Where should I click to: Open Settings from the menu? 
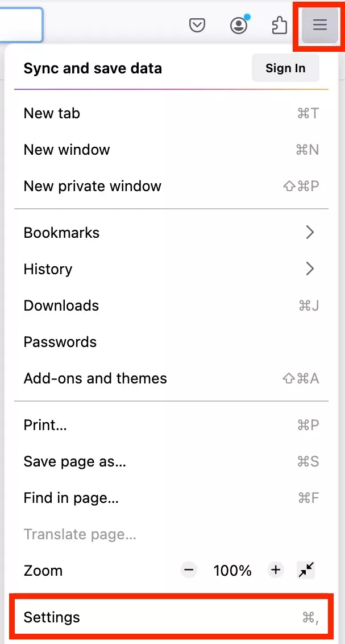(x=52, y=617)
